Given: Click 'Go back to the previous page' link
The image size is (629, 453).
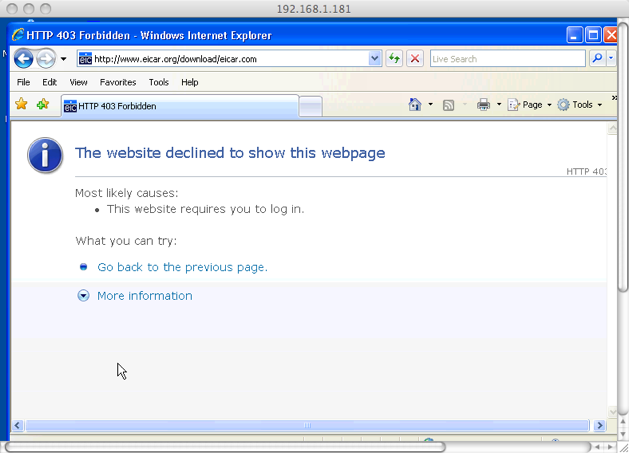Looking at the screenshot, I should (x=183, y=267).
